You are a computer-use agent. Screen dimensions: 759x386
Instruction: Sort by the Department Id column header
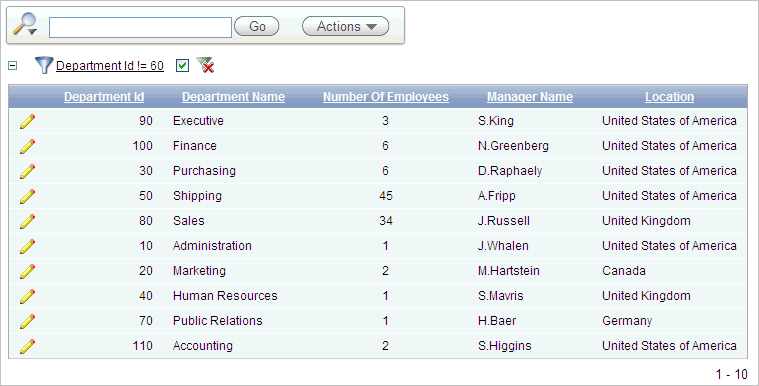pos(104,97)
